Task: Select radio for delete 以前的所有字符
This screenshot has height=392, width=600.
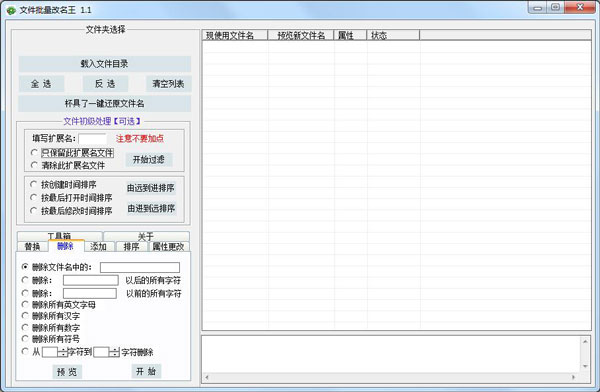Action: click(x=25, y=293)
